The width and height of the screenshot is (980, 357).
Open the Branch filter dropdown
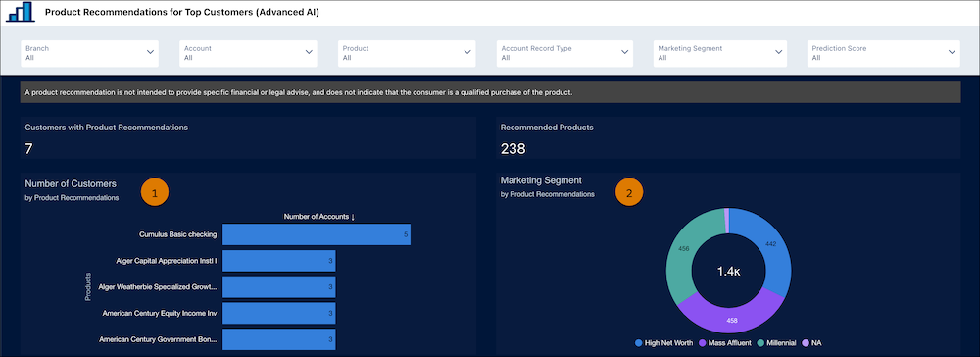coord(89,53)
